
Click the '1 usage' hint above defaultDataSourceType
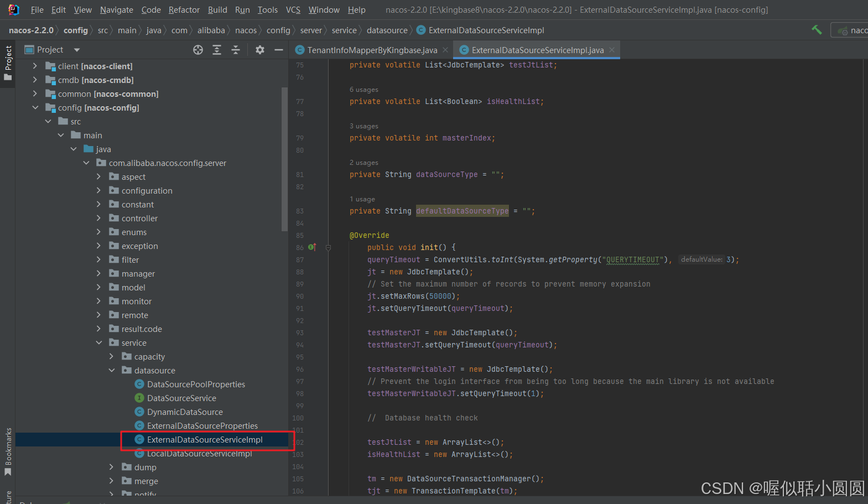(362, 199)
